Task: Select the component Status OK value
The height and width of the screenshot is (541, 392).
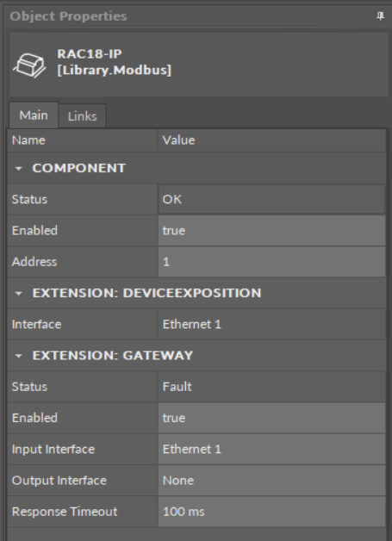Action: point(271,199)
